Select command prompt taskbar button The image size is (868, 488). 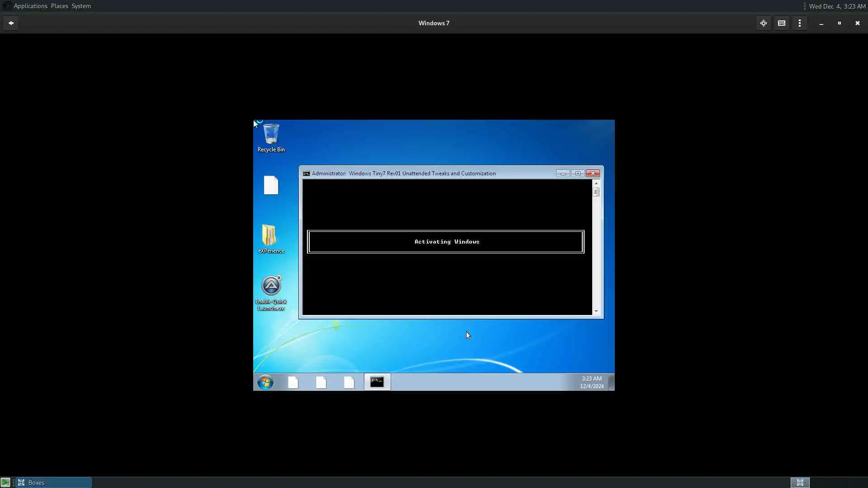[377, 382]
